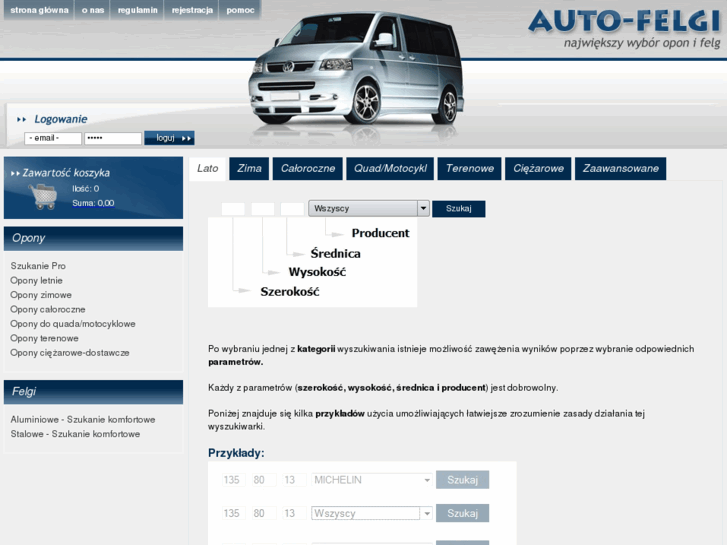Focus the Wysokość height input field
The height and width of the screenshot is (545, 727).
pos(262,209)
